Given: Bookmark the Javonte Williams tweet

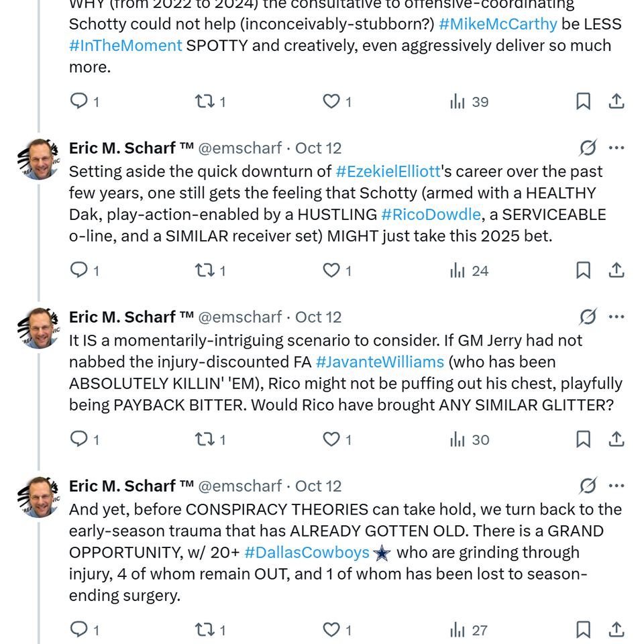Looking at the screenshot, I should pyautogui.click(x=583, y=439).
